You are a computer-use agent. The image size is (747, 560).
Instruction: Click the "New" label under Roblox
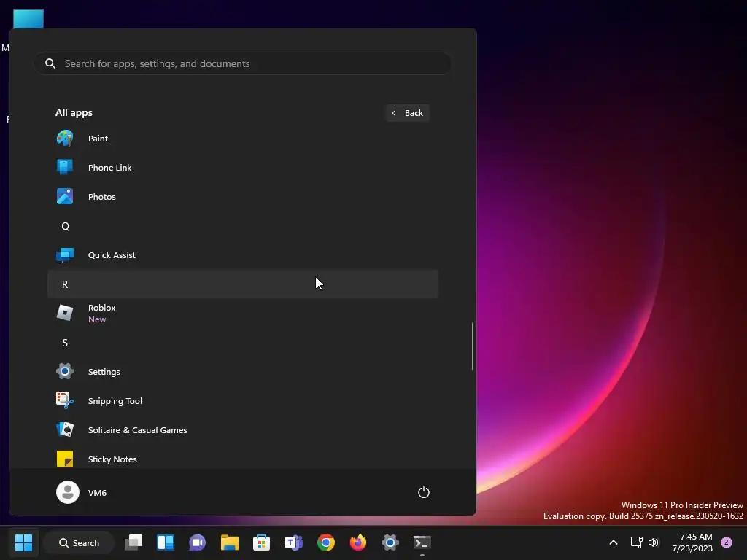pyautogui.click(x=97, y=319)
